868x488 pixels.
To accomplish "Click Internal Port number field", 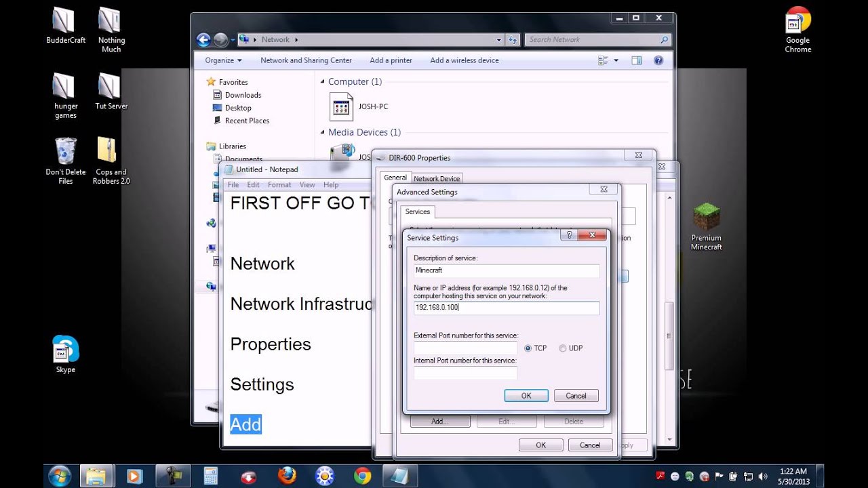I will click(x=465, y=373).
